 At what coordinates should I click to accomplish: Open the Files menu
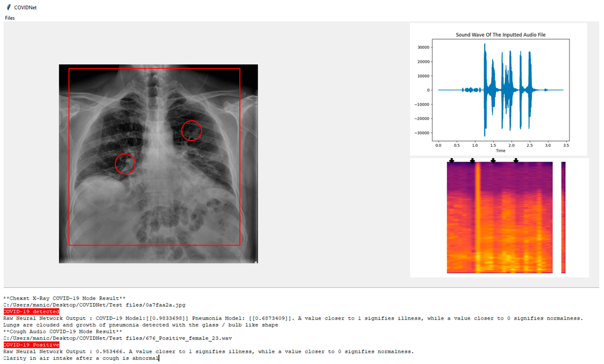pyautogui.click(x=10, y=18)
